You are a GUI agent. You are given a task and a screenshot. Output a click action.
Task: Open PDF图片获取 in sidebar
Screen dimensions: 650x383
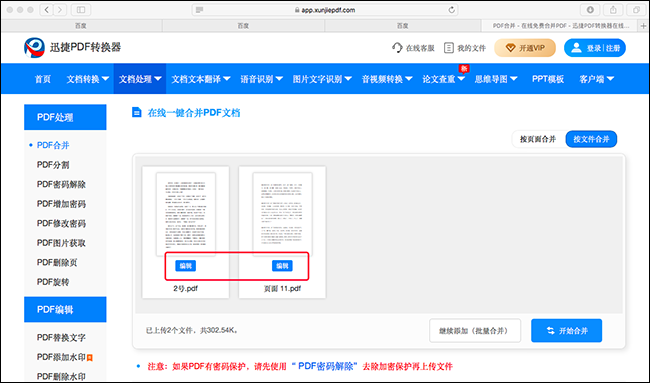[x=61, y=243]
